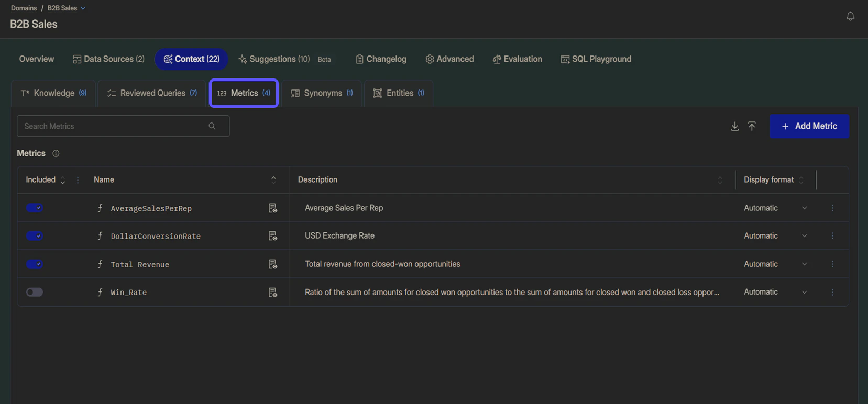Image resolution: width=868 pixels, height=404 pixels.
Task: Open the AverageSalesPerRep definition icon
Action: (x=272, y=208)
